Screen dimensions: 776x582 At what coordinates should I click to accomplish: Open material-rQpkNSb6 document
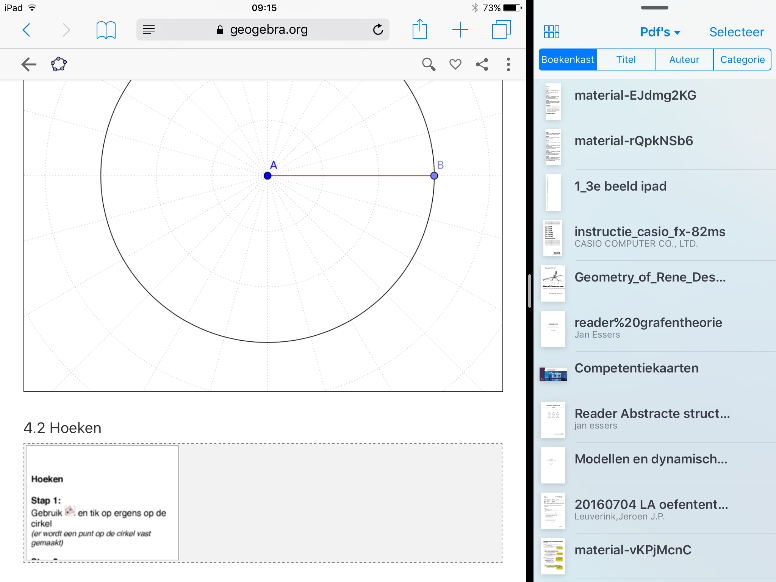click(x=657, y=147)
